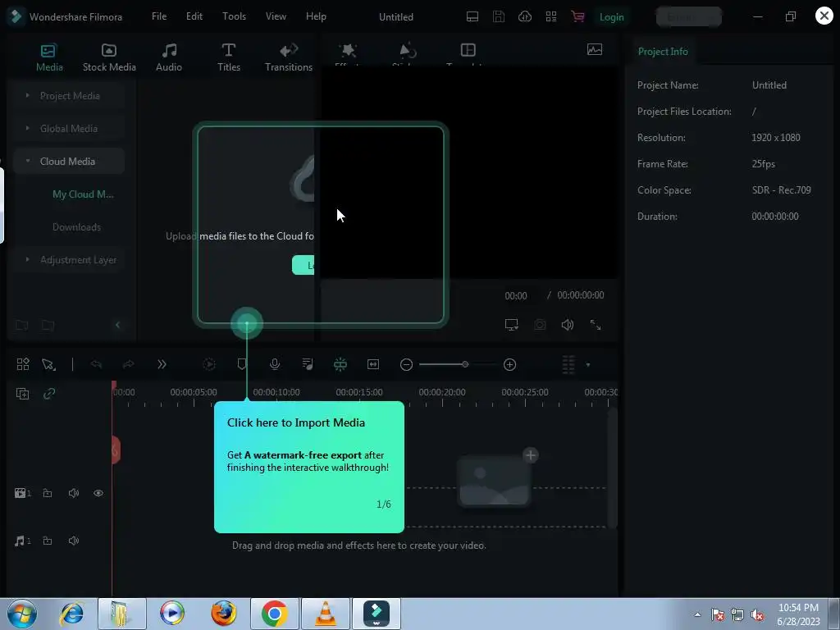This screenshot has width=840, height=630.
Task: Click the Login link
Action: tap(612, 17)
